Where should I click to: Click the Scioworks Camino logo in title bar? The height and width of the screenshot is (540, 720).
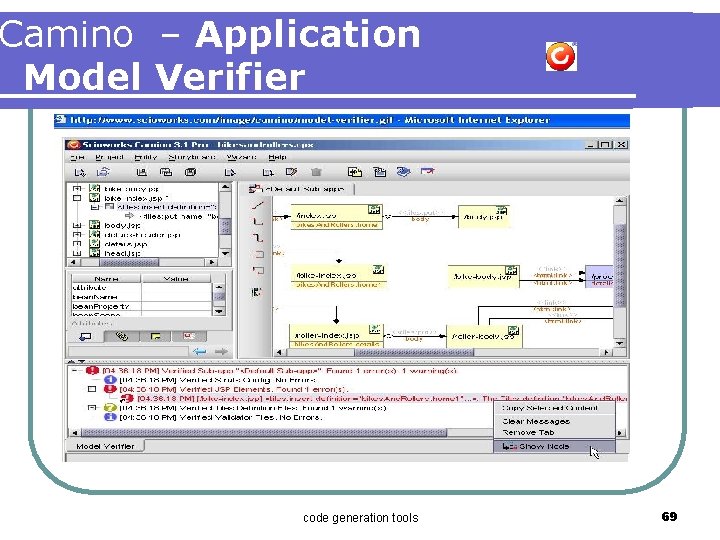tap(73, 145)
